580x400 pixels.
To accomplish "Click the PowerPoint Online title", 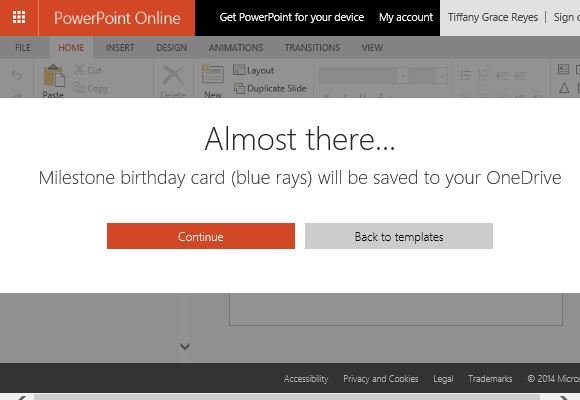I will (x=117, y=18).
